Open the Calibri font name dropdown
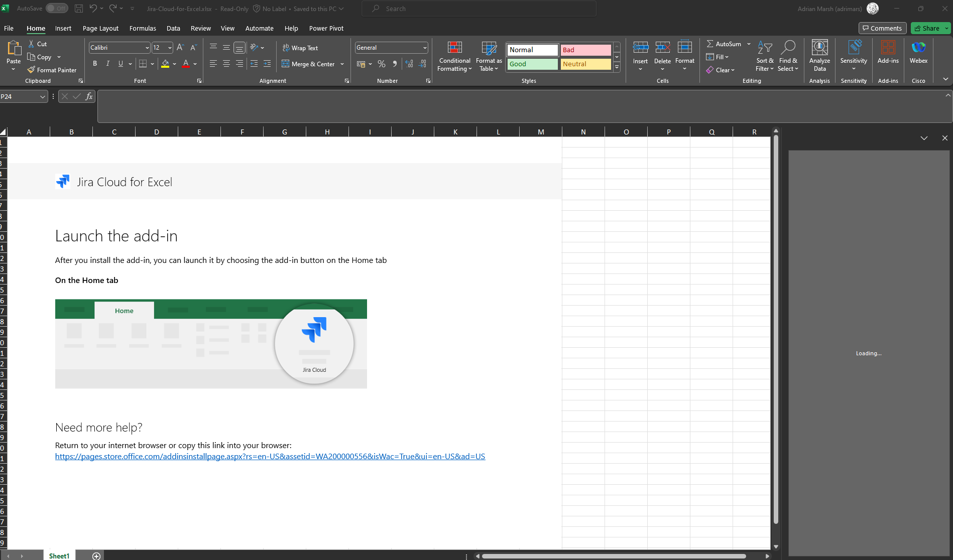The width and height of the screenshot is (953, 560). 147,48
